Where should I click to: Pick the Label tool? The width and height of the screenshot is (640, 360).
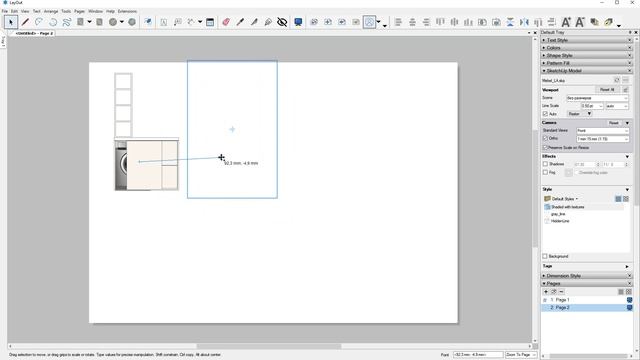[x=178, y=22]
